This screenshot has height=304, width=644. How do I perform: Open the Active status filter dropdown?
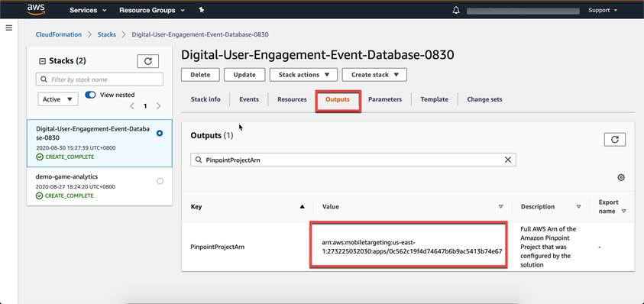(58, 99)
